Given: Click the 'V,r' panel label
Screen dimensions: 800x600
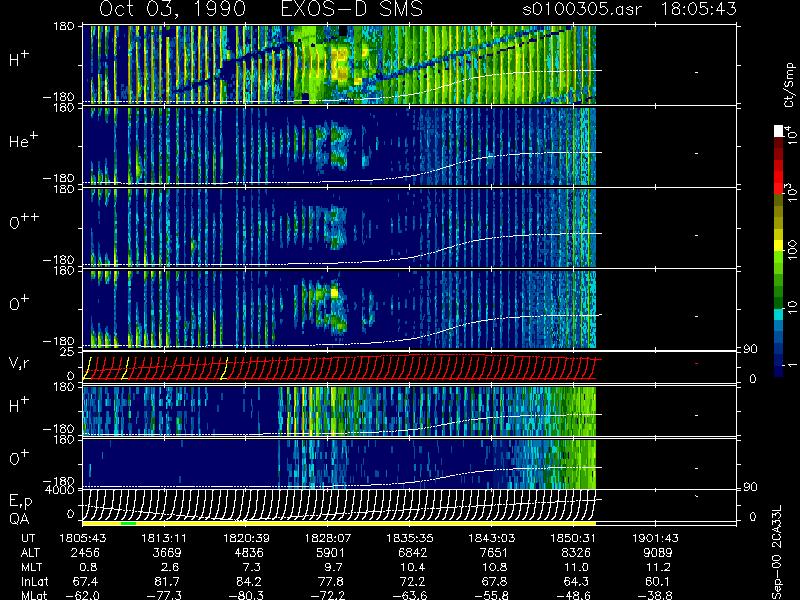Looking at the screenshot, I should point(21,364).
